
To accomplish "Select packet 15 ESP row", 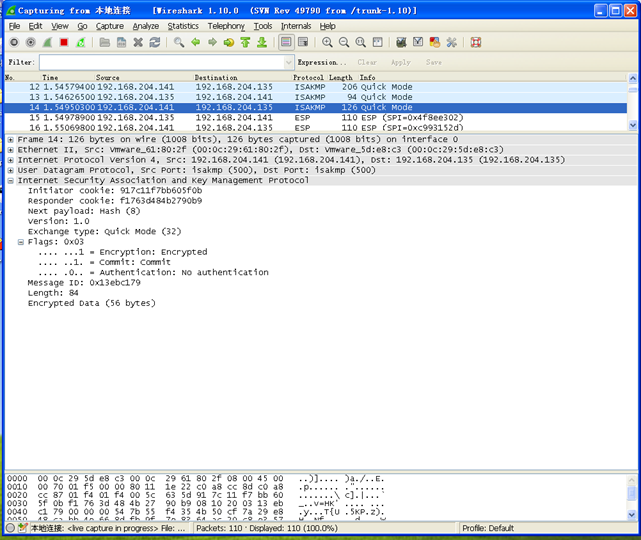I will tap(200, 117).
